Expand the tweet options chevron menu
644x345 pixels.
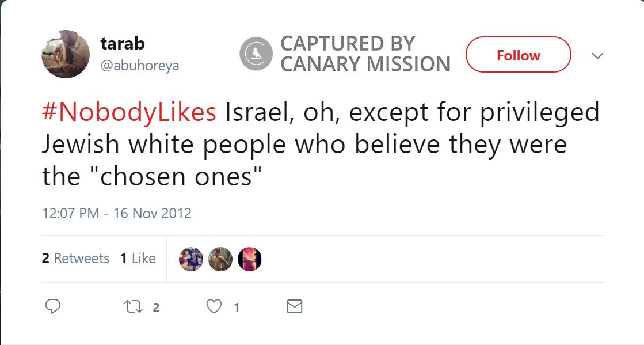tap(598, 56)
